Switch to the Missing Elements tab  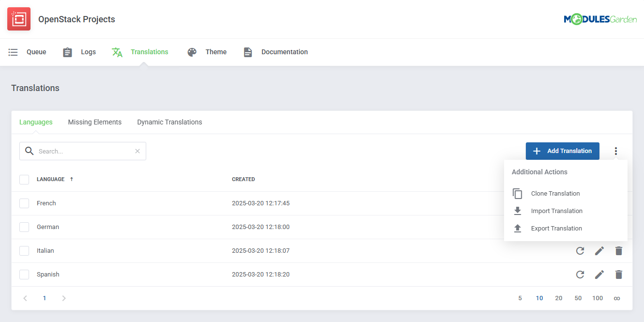coord(94,122)
